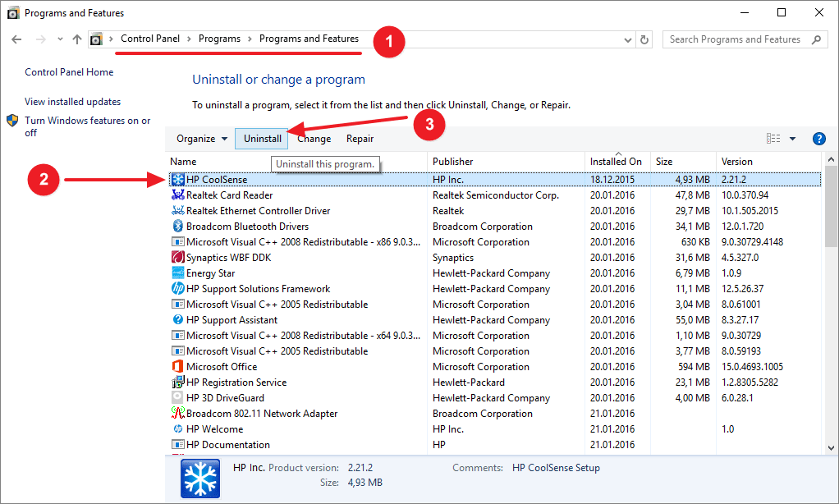Expand the chevron after Programs breadcrumb
Screen dimensions: 839x504
[250, 39]
